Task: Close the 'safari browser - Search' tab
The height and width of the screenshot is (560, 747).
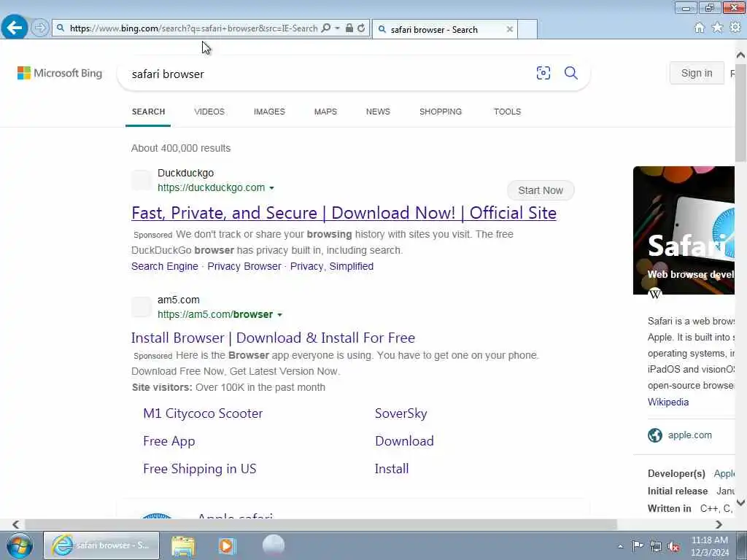Action: point(509,29)
